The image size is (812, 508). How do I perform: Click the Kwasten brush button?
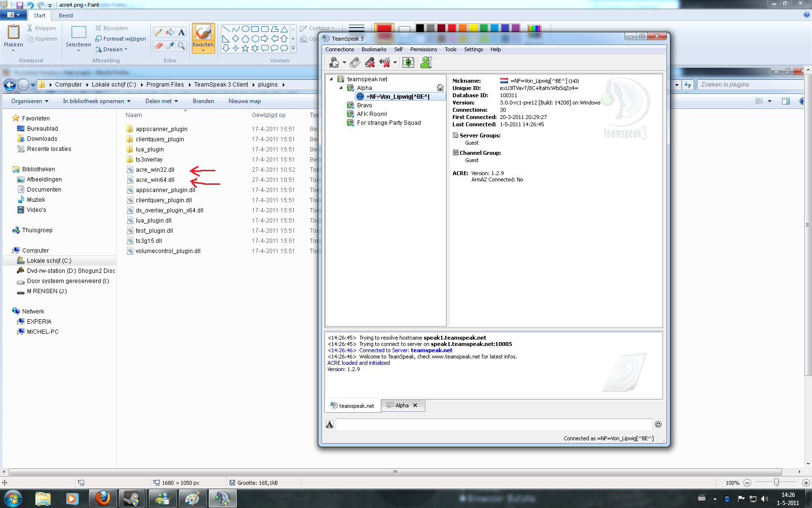pyautogui.click(x=203, y=38)
